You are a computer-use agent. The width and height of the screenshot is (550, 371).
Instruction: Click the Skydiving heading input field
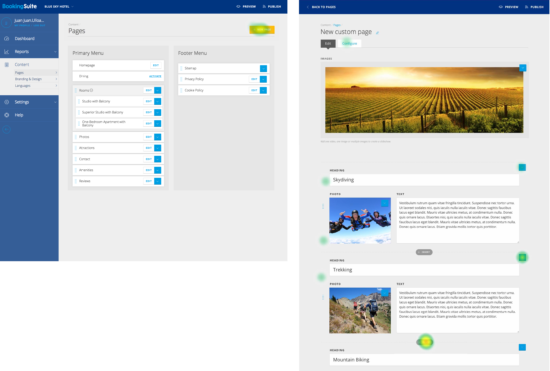pyautogui.click(x=424, y=180)
